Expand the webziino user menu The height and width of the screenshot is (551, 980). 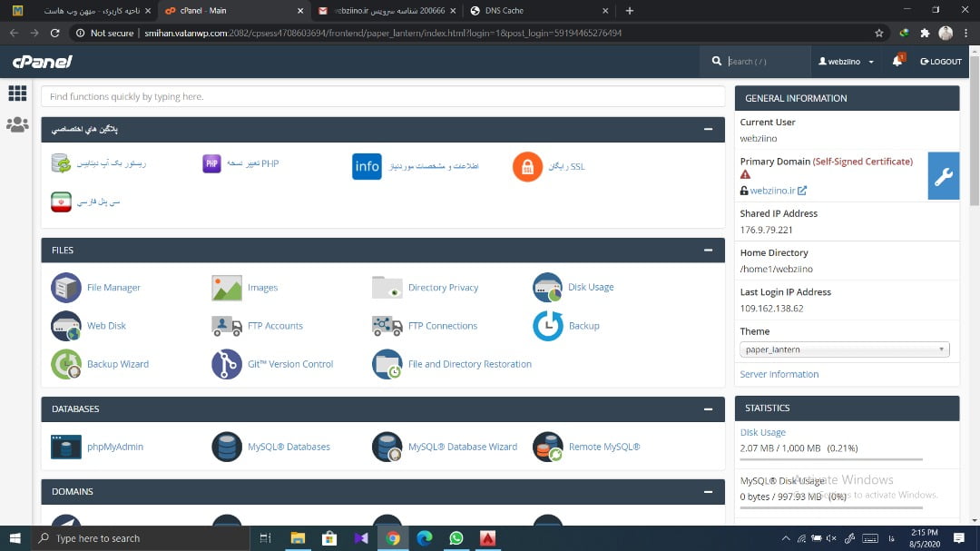coord(847,62)
